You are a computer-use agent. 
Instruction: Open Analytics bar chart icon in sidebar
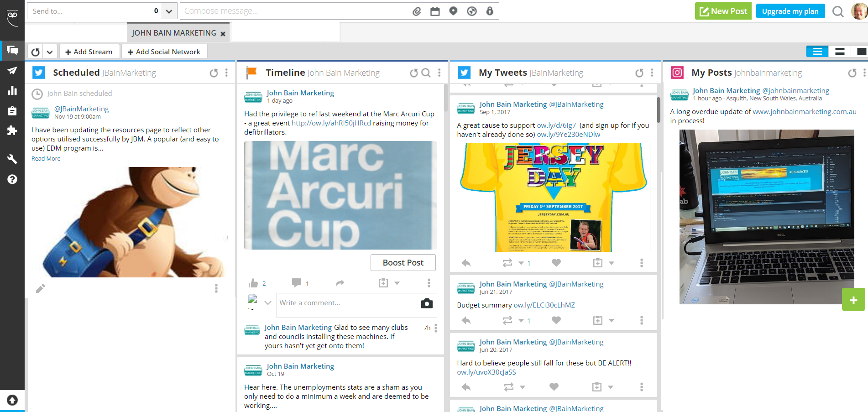tap(12, 90)
